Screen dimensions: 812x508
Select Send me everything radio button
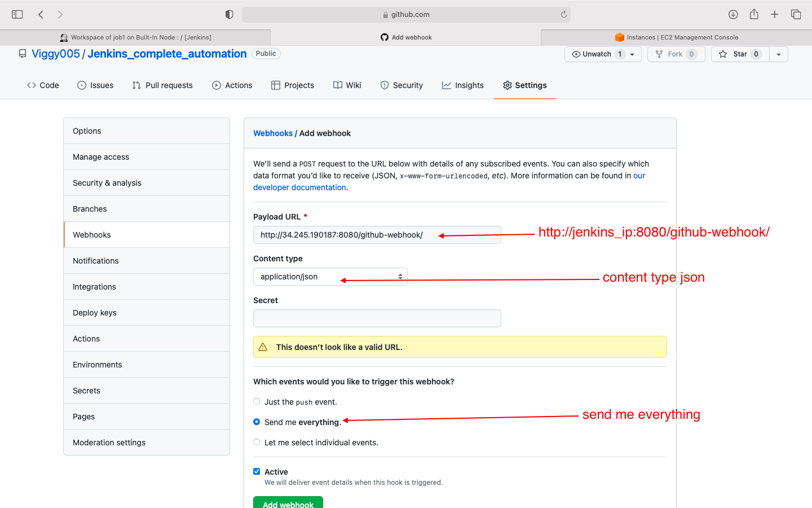click(x=257, y=422)
